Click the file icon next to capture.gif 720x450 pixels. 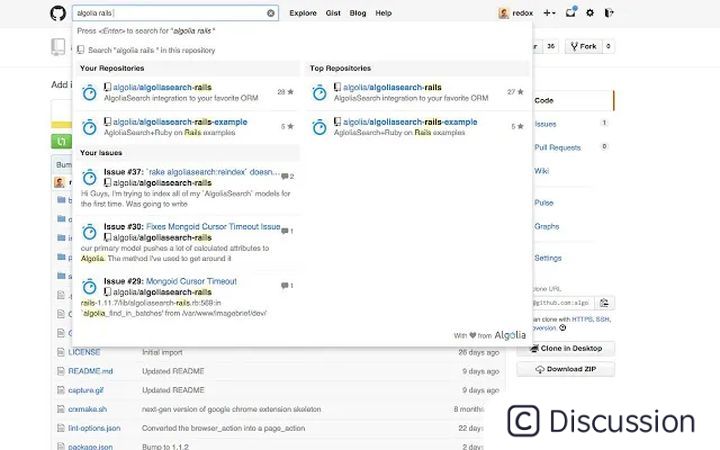tap(61, 390)
